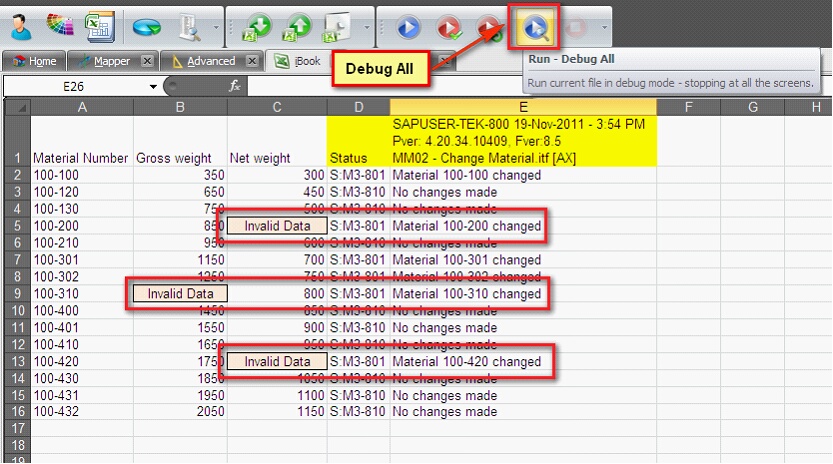Close the Advanced tab

[x=252, y=61]
